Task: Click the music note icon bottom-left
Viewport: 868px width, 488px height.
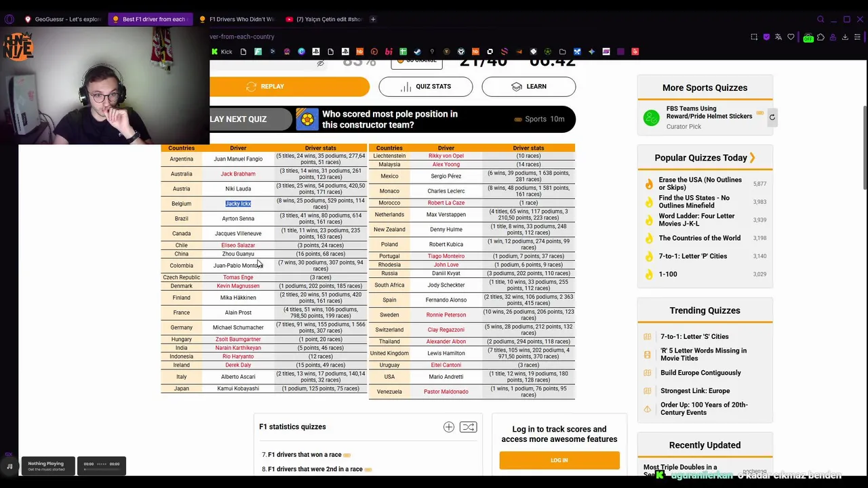Action: pyautogui.click(x=9, y=466)
